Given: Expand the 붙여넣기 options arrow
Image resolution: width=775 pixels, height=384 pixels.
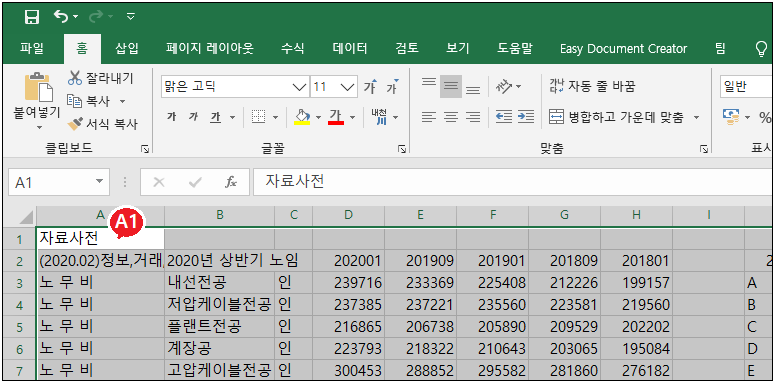Looking at the screenshot, I should tap(40, 127).
